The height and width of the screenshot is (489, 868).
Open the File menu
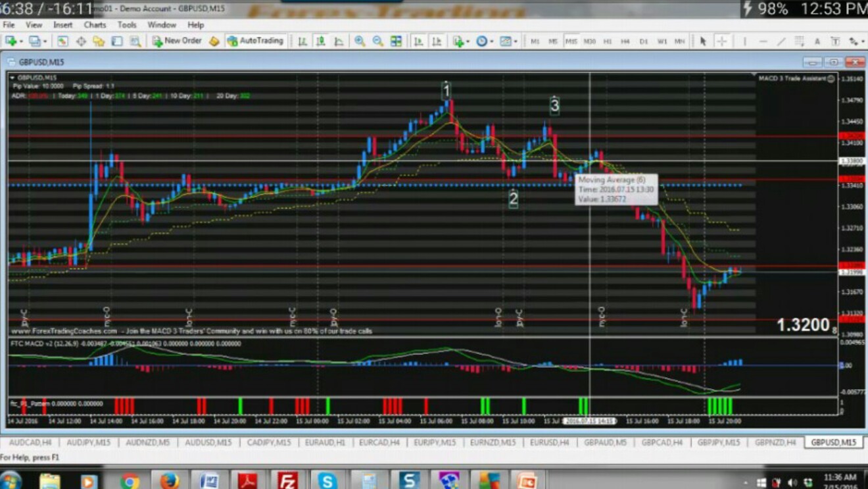(x=9, y=25)
